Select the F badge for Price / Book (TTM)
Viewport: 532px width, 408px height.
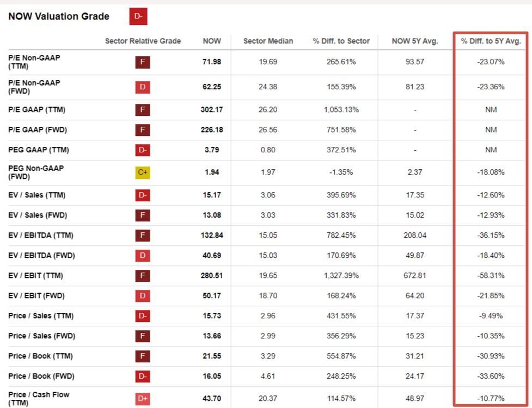pyautogui.click(x=143, y=356)
